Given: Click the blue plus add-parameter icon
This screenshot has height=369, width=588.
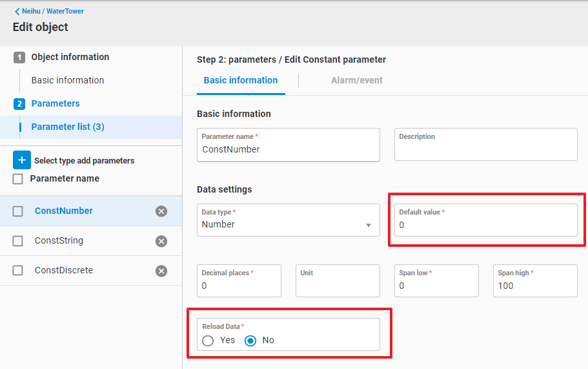Looking at the screenshot, I should [x=21, y=160].
